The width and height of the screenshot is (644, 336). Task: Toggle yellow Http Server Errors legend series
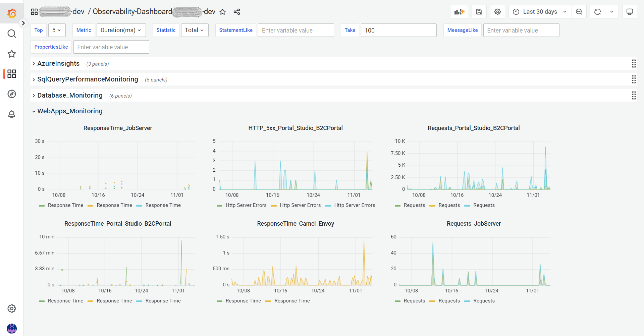[x=300, y=205]
